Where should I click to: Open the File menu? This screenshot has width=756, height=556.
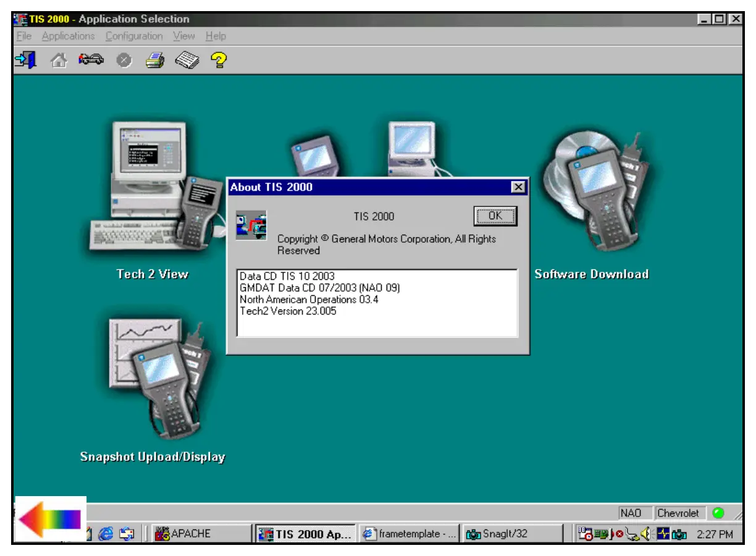point(23,36)
